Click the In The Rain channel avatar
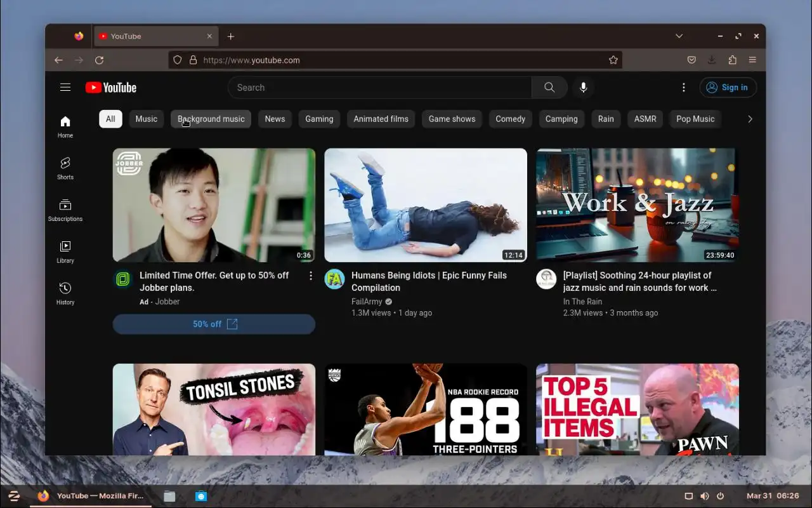 click(x=546, y=279)
